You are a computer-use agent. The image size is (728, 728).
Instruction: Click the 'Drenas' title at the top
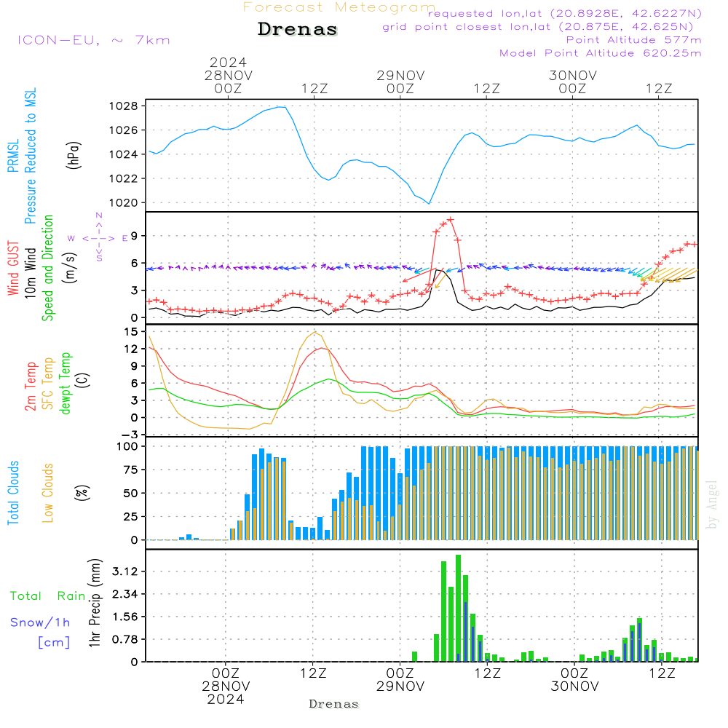point(297,29)
